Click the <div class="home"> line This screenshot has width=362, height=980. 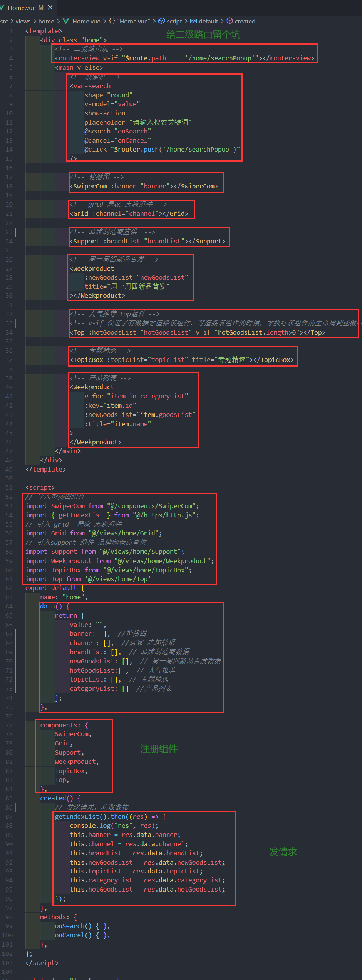tap(73, 40)
